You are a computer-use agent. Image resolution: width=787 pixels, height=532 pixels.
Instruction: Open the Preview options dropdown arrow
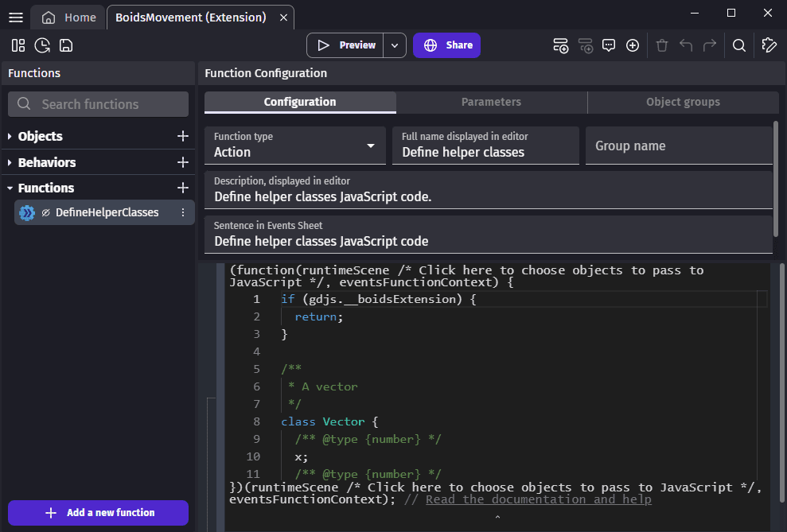point(395,45)
